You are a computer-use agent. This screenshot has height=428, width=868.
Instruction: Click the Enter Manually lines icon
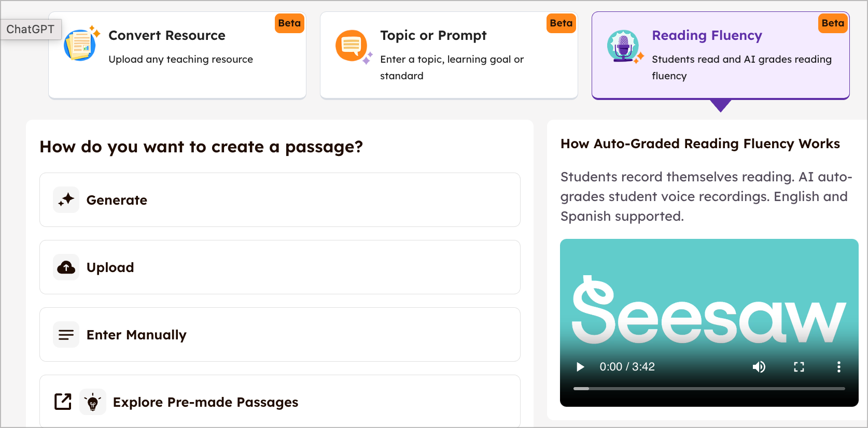coord(66,335)
